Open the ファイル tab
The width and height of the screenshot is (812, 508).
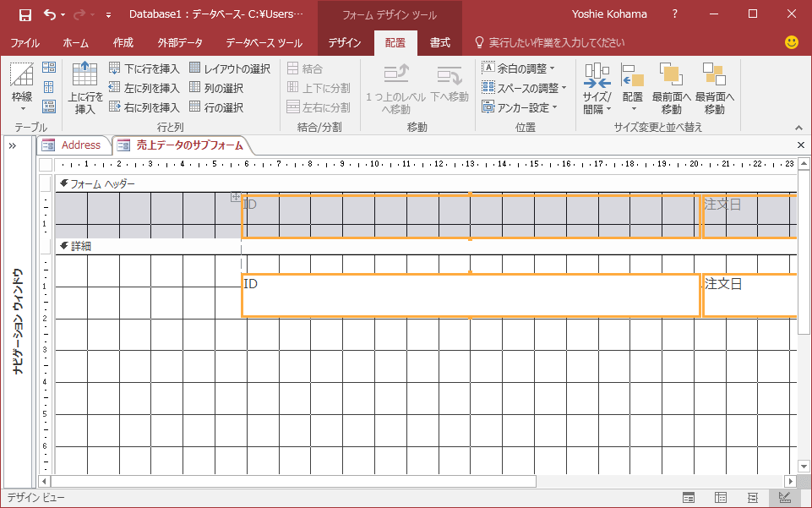(x=25, y=43)
